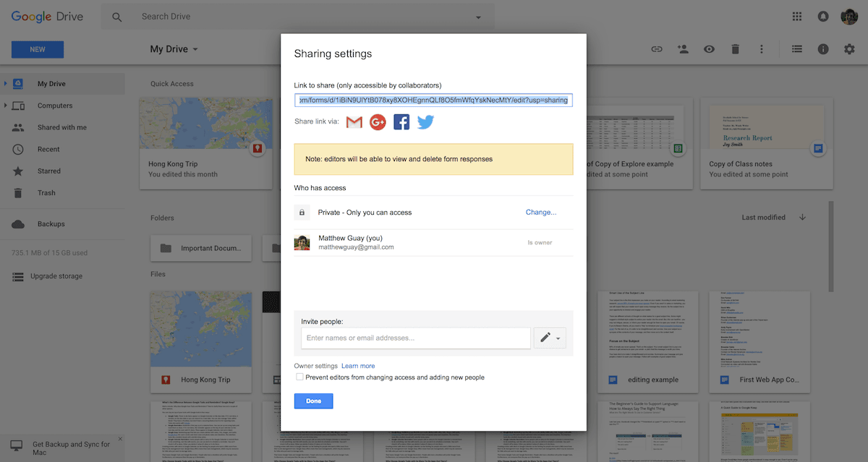The height and width of the screenshot is (462, 868).
Task: Open Copy of Class notes quick access card
Action: 766,143
